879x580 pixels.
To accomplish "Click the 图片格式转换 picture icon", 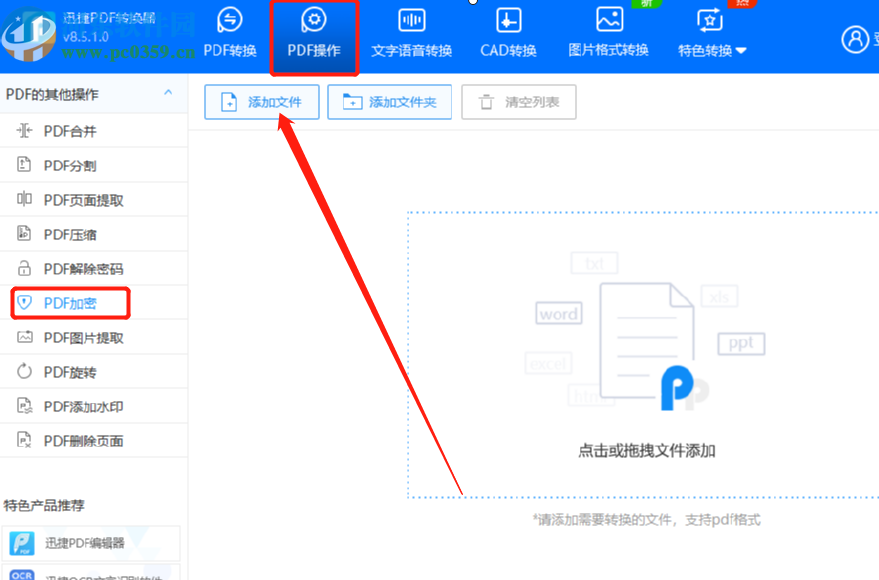I will pos(609,20).
